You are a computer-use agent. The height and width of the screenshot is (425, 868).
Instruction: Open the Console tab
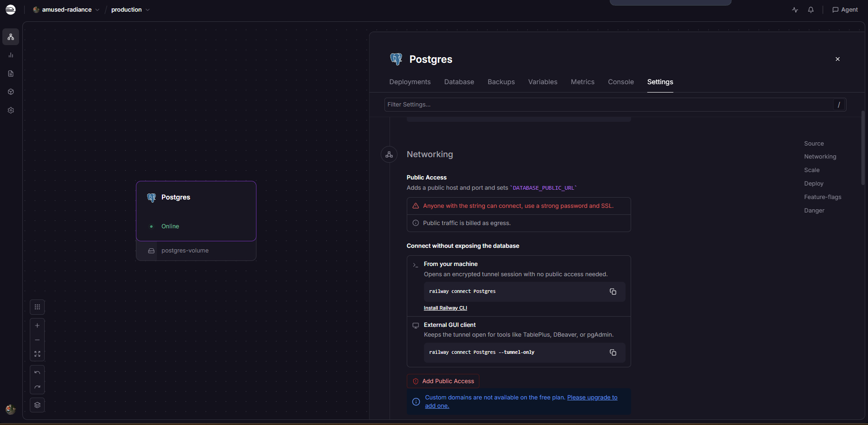click(x=621, y=82)
